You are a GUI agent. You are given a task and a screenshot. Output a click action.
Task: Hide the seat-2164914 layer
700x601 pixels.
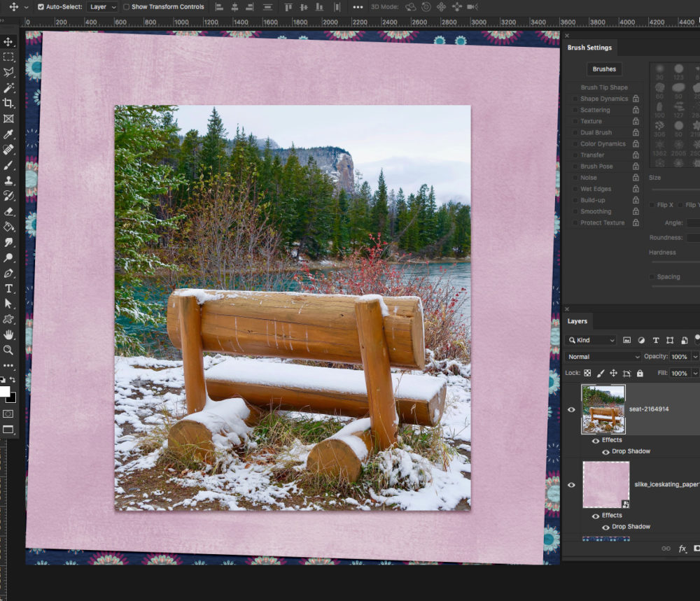pyautogui.click(x=572, y=409)
